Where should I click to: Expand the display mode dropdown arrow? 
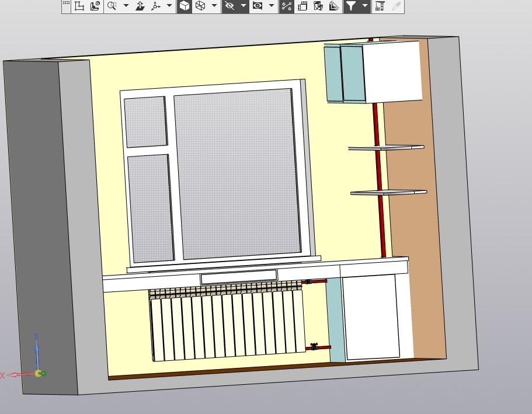tap(214, 6)
